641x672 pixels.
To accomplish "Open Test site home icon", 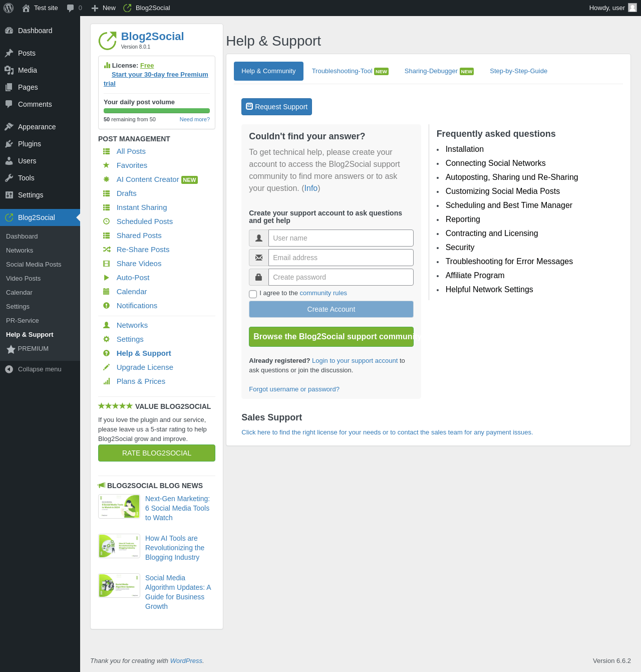I will 26,8.
